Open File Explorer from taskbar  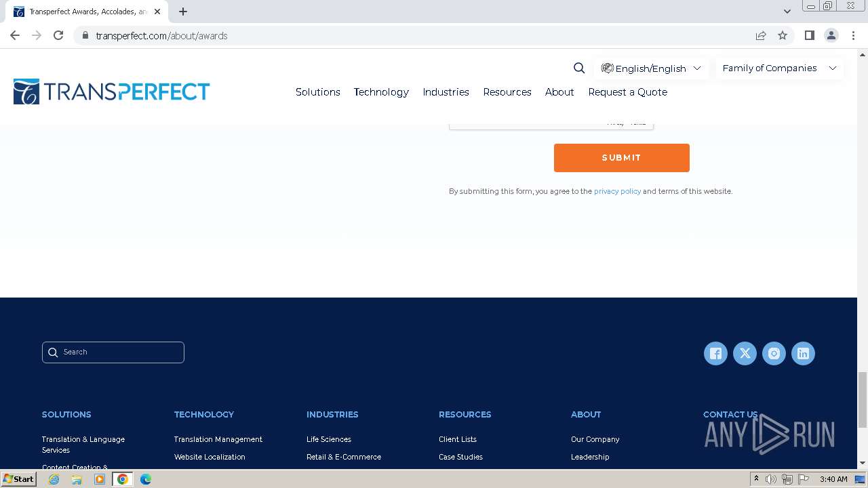pos(77,479)
